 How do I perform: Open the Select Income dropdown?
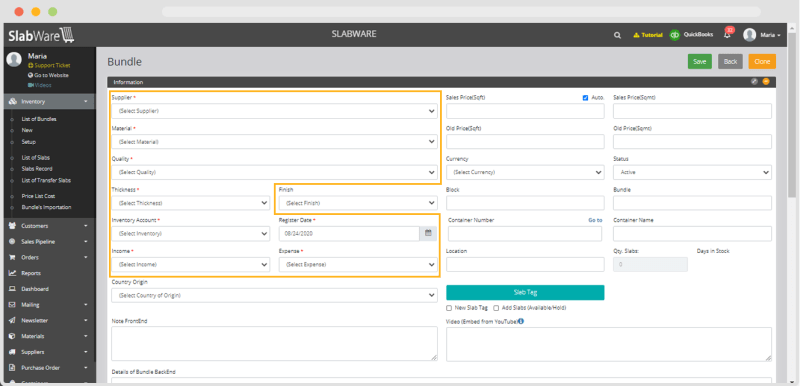tap(191, 265)
